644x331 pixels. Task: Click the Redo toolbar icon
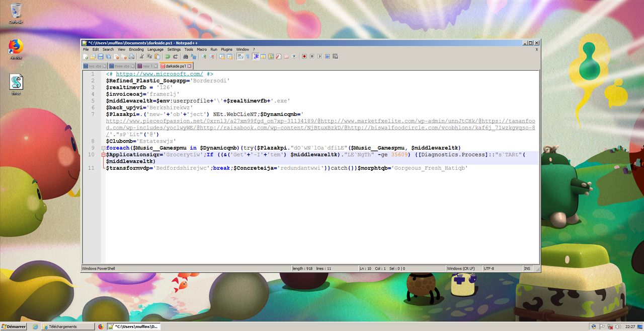click(x=176, y=56)
